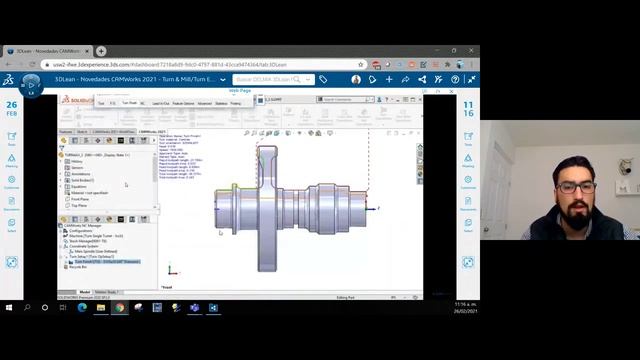Viewport: 640px width, 360px height.
Task: Select the Turn Finish operation in tree
Action: 107,262
